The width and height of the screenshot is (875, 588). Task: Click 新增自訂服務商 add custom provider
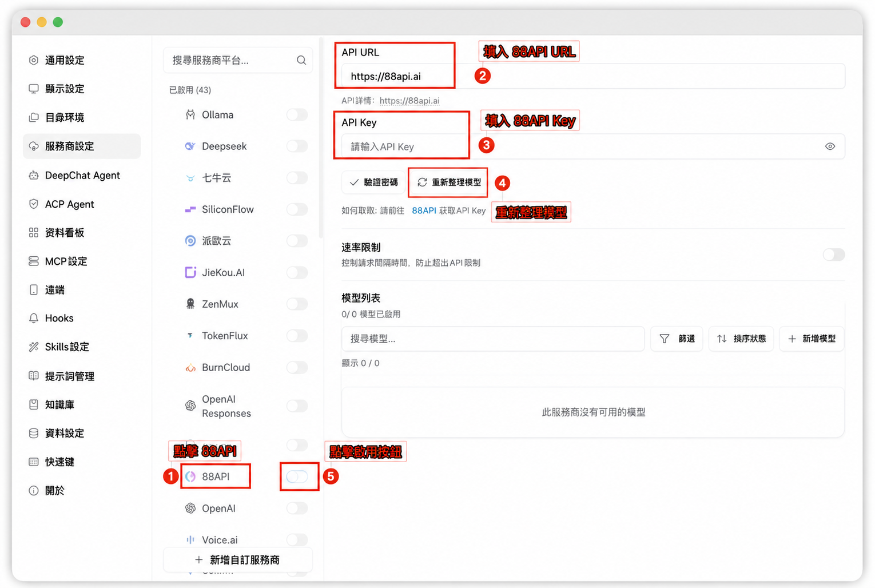(x=238, y=559)
